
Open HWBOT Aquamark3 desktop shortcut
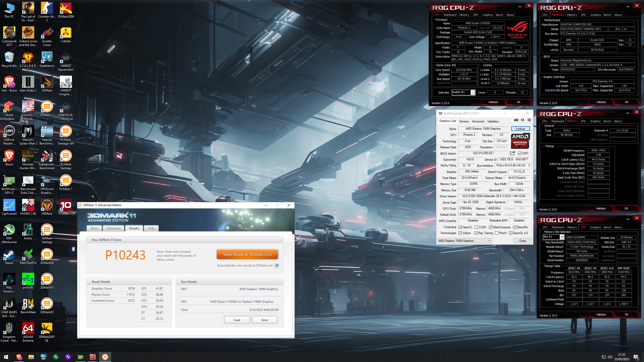click(x=66, y=61)
